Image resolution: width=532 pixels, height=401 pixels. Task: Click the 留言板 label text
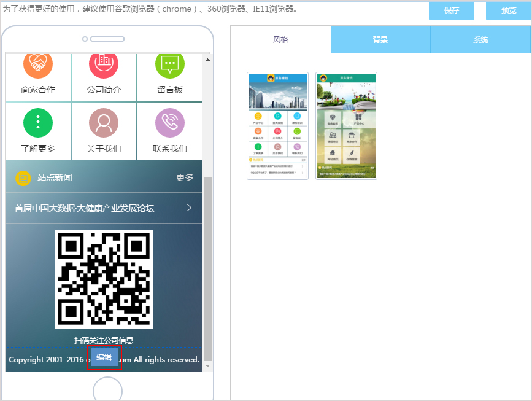(x=169, y=90)
